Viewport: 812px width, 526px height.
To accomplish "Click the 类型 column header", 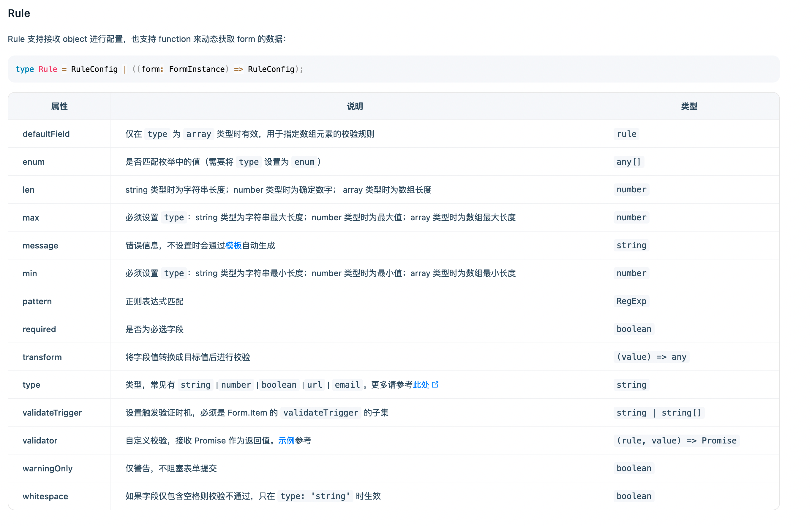I will 689,106.
